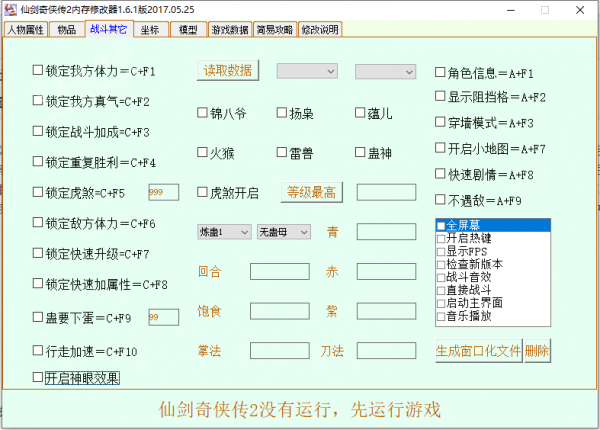Click the 紫 input field
600x430 pixels.
386,311
